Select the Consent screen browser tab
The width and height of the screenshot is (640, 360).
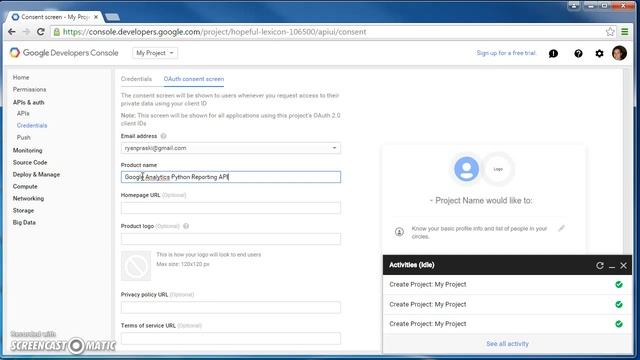tap(55, 17)
